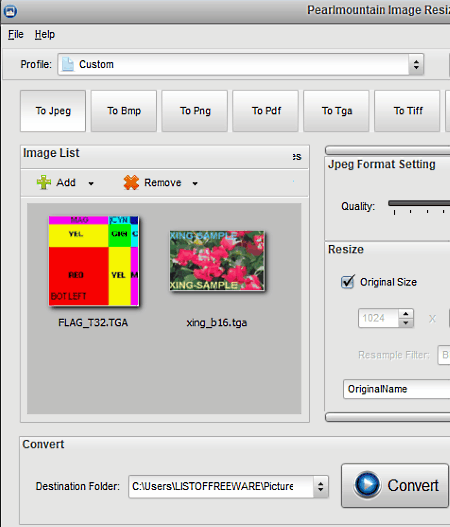Screen dimensions: 450x527
Task: Click the Remove button label
Action: pos(163,183)
